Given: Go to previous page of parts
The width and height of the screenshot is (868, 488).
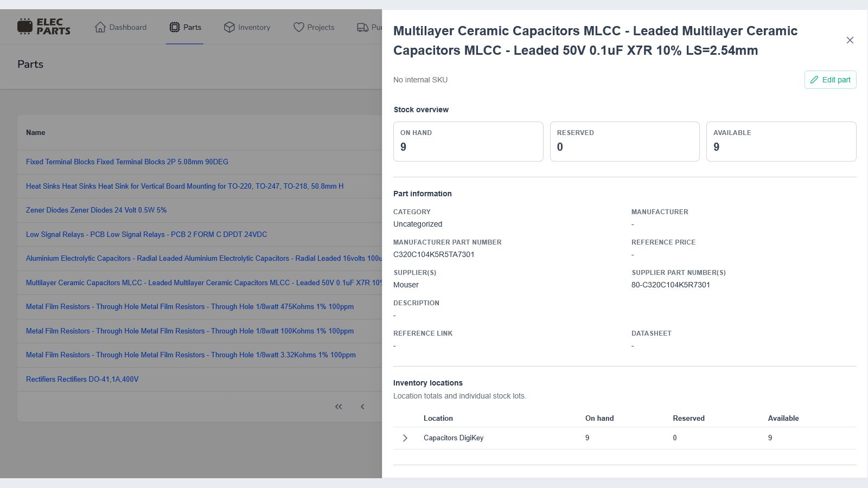Looking at the screenshot, I should point(362,407).
